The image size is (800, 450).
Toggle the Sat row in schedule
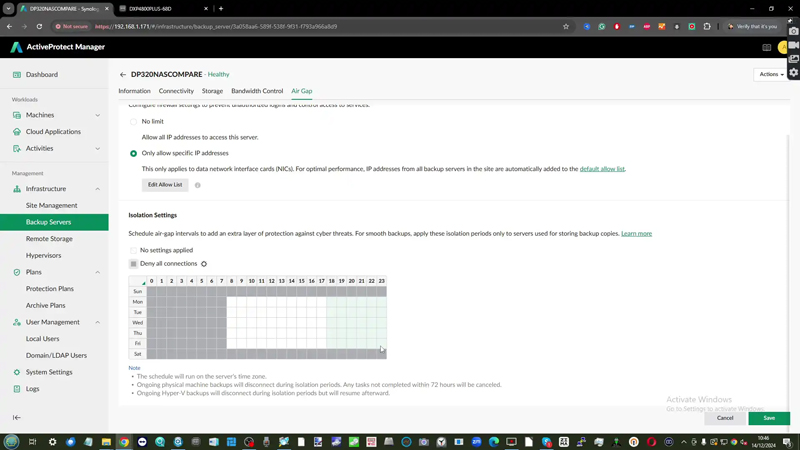[138, 354]
